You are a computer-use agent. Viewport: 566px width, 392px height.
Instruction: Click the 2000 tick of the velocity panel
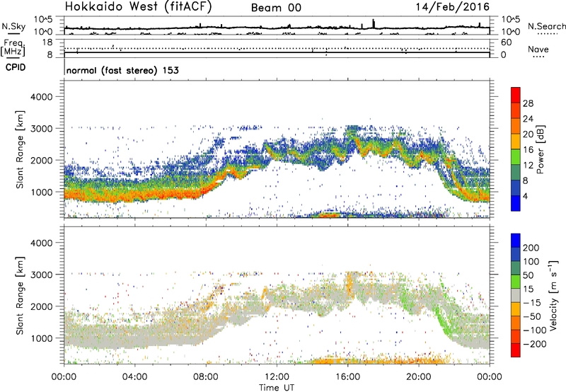click(41, 306)
